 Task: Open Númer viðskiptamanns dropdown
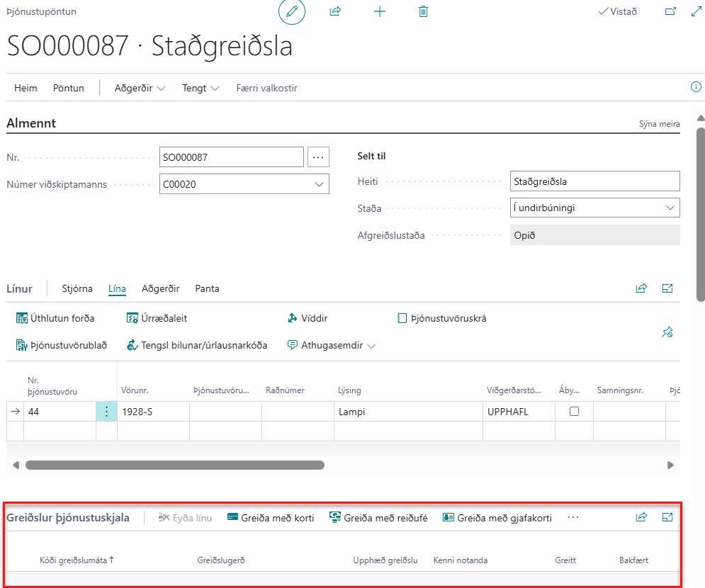[x=319, y=184]
